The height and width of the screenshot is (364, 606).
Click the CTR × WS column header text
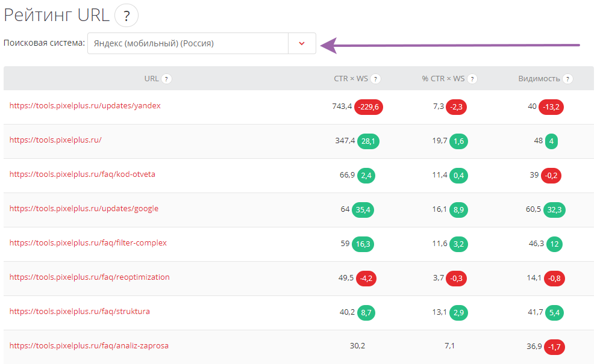351,79
